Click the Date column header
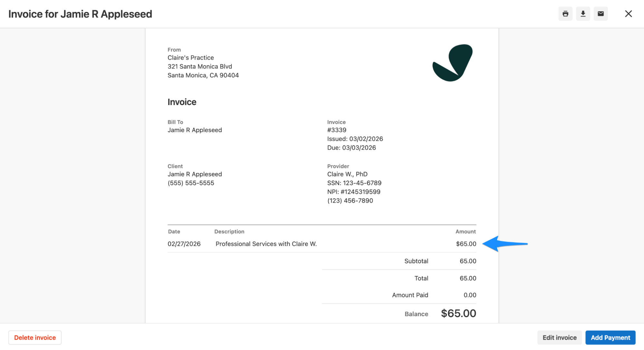This screenshot has height=350, width=644. 174,231
